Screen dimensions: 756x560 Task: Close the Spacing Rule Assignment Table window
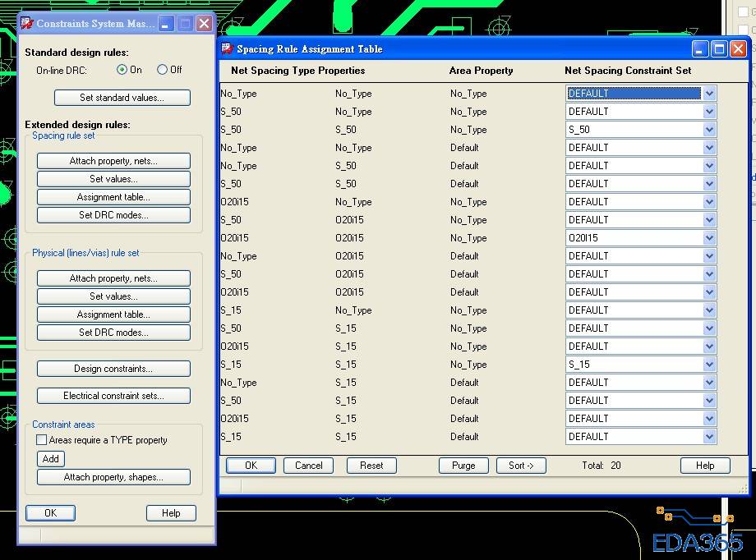(737, 49)
